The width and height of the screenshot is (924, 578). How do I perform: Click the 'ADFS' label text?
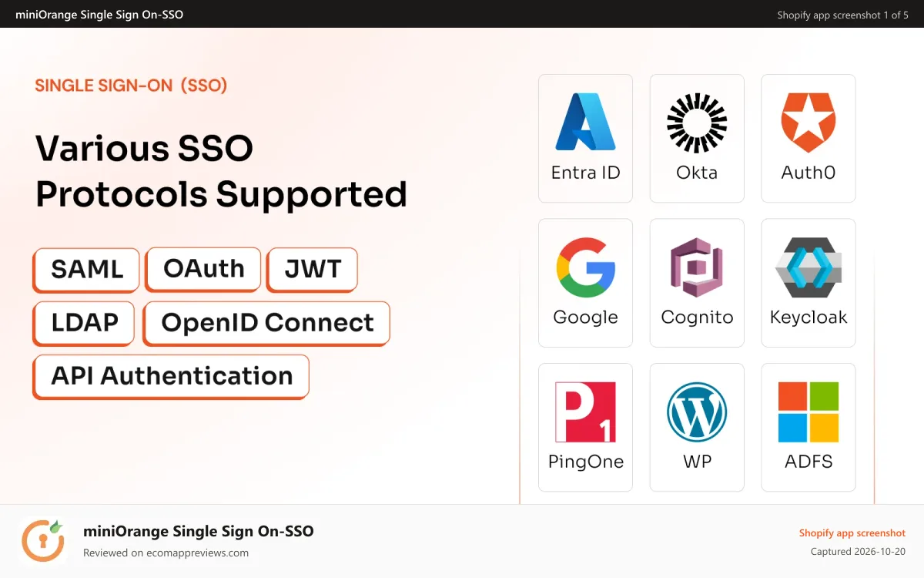pos(808,462)
